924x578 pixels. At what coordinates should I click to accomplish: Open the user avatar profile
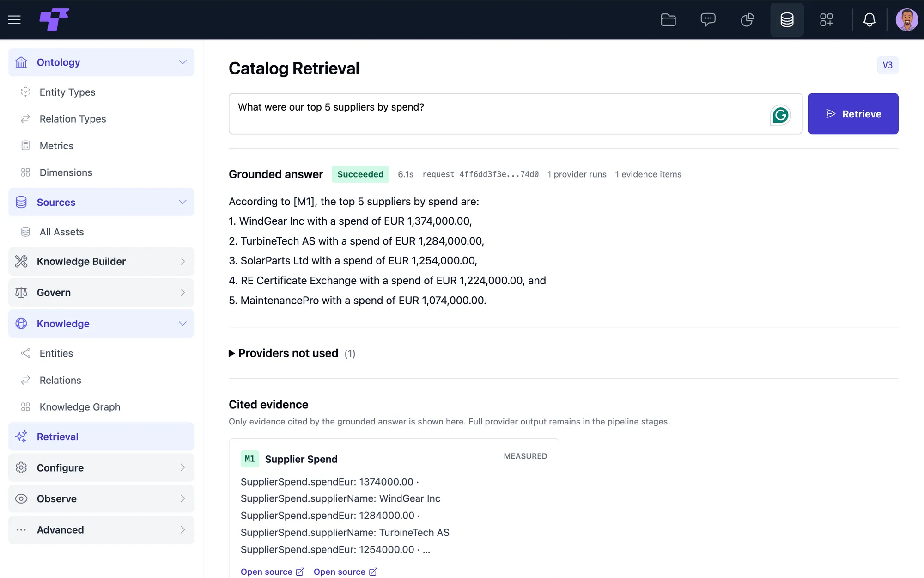tap(906, 20)
